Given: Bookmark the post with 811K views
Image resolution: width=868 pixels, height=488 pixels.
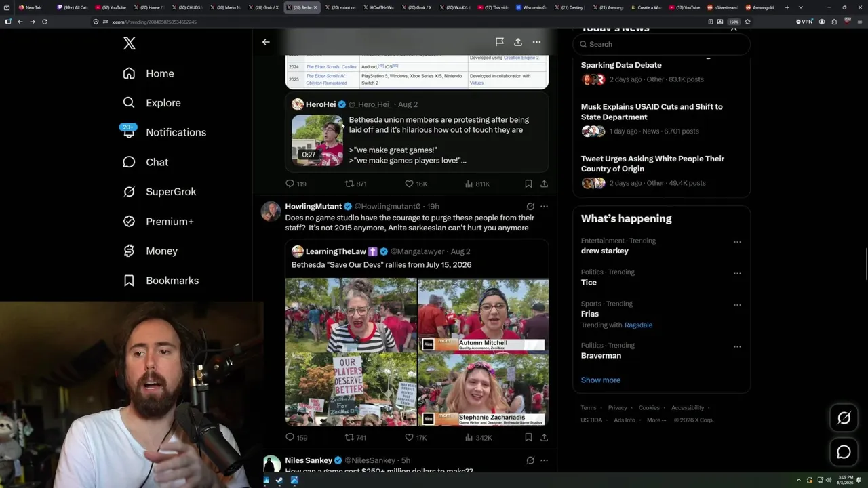Looking at the screenshot, I should tap(528, 184).
